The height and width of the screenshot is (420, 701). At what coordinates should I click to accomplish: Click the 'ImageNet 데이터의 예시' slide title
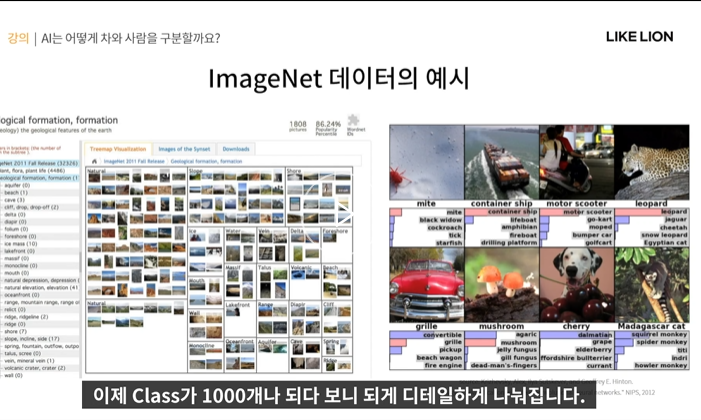coord(339,78)
